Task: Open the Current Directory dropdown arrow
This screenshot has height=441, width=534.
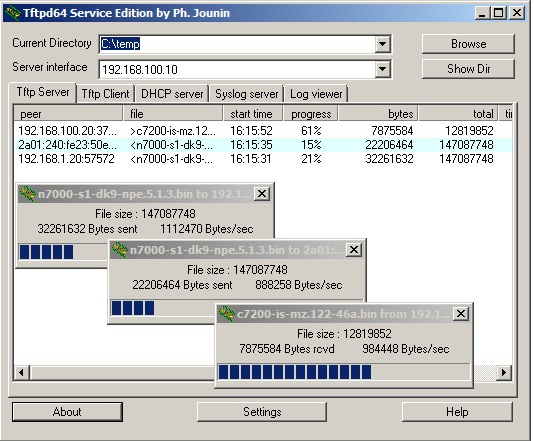Action: pos(382,44)
